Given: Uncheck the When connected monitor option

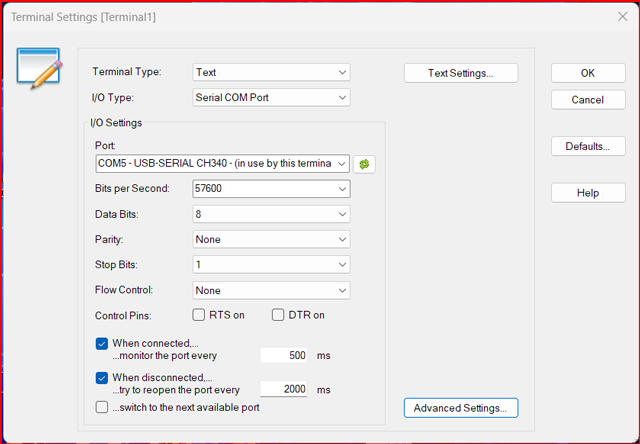Looking at the screenshot, I should coord(102,343).
